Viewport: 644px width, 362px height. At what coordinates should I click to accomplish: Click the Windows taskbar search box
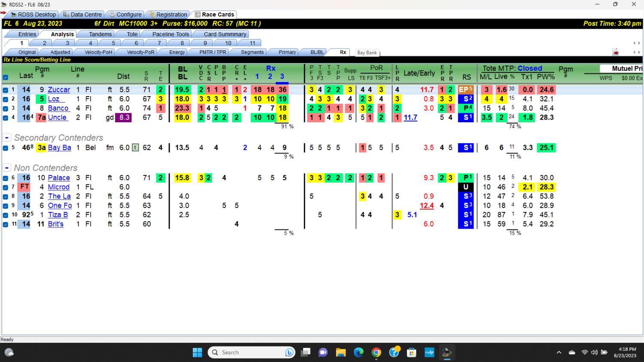tap(252, 353)
